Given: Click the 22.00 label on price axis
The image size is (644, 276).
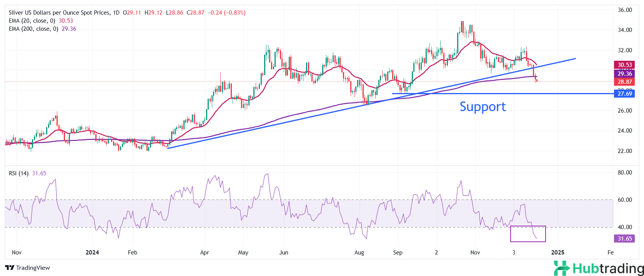Looking at the screenshot, I should click(624, 151).
